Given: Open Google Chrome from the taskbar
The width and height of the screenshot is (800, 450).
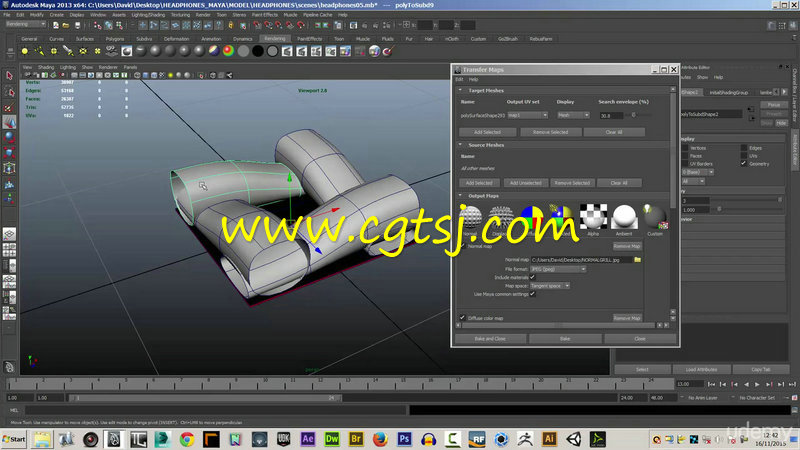Looking at the screenshot, I should (187, 439).
